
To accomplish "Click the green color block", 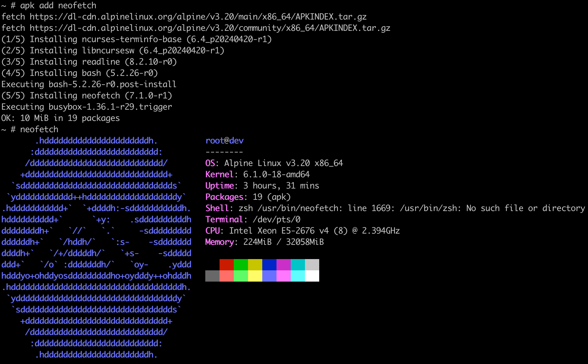I will tap(241, 265).
